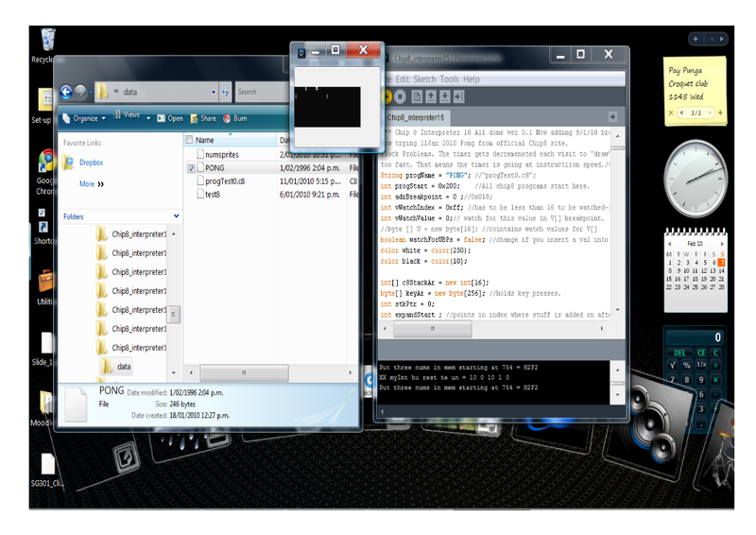The height and width of the screenshot is (535, 756).
Task: Click Explorer's forward navigation arrow
Action: 80,92
